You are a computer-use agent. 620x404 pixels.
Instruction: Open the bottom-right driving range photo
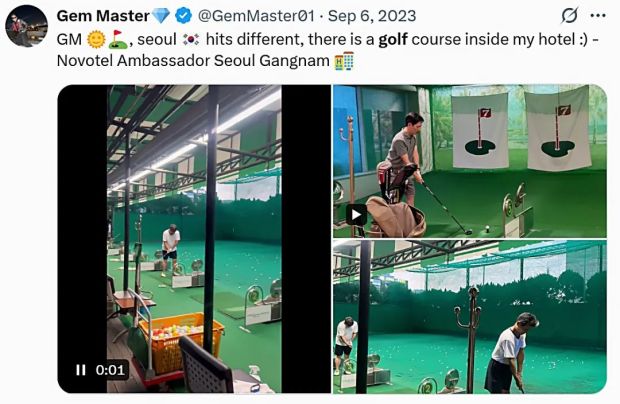point(470,317)
